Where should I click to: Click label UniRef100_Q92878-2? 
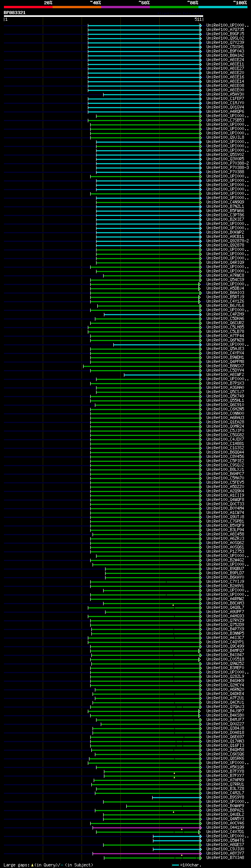pos(227,241)
